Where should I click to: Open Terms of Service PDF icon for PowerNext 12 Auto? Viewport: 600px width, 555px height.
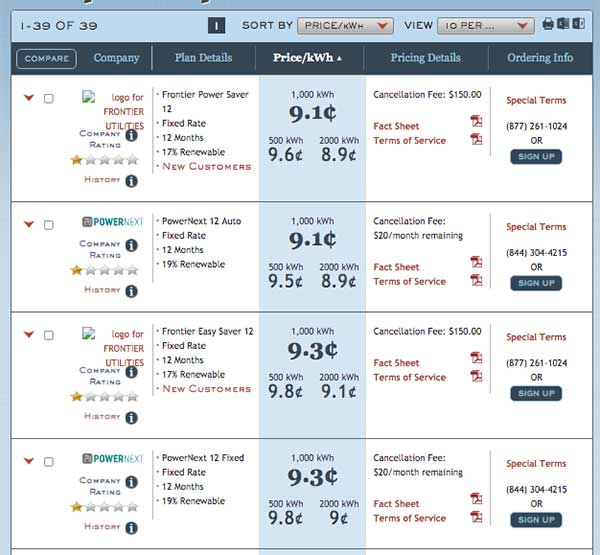tap(476, 280)
